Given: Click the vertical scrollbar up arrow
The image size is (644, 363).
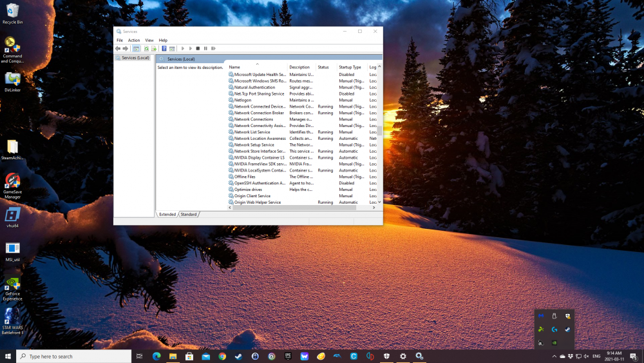Looking at the screenshot, I should tap(379, 66).
